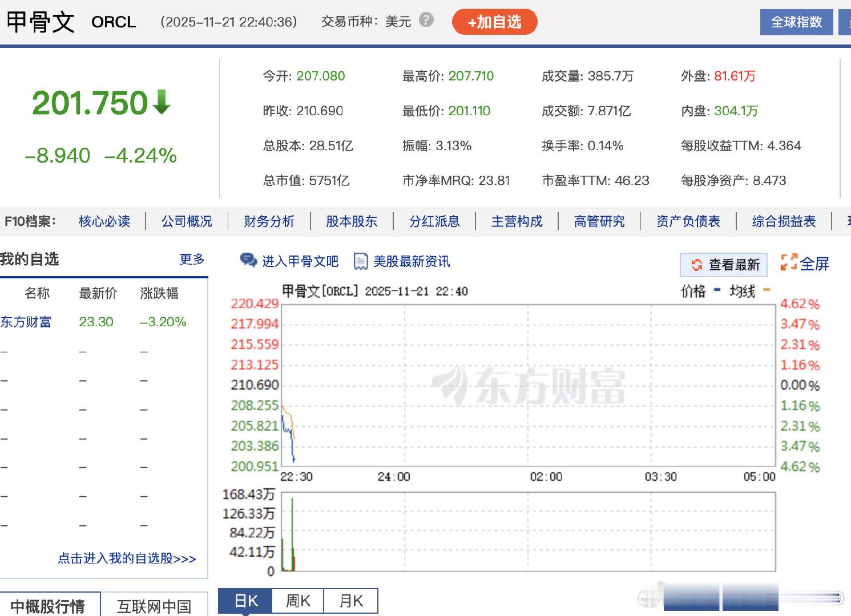Click the 220.429 price axis label

click(x=255, y=303)
